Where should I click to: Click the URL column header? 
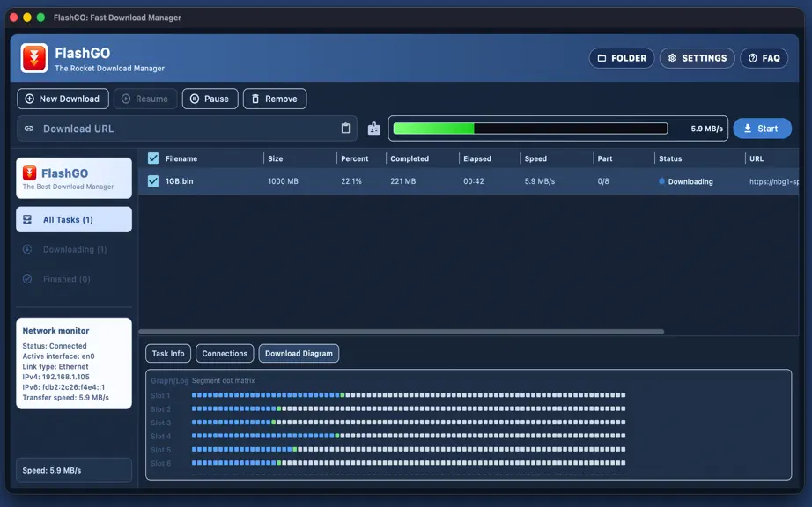(757, 158)
